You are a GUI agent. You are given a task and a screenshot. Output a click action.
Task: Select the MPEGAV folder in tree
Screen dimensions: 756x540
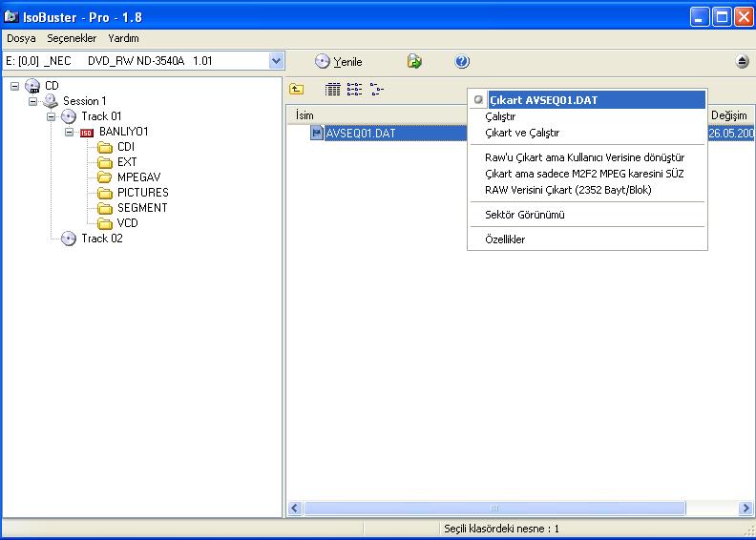tap(138, 177)
